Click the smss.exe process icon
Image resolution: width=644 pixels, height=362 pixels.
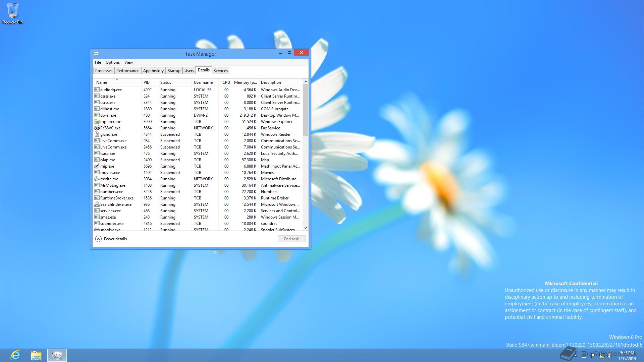[97, 217]
